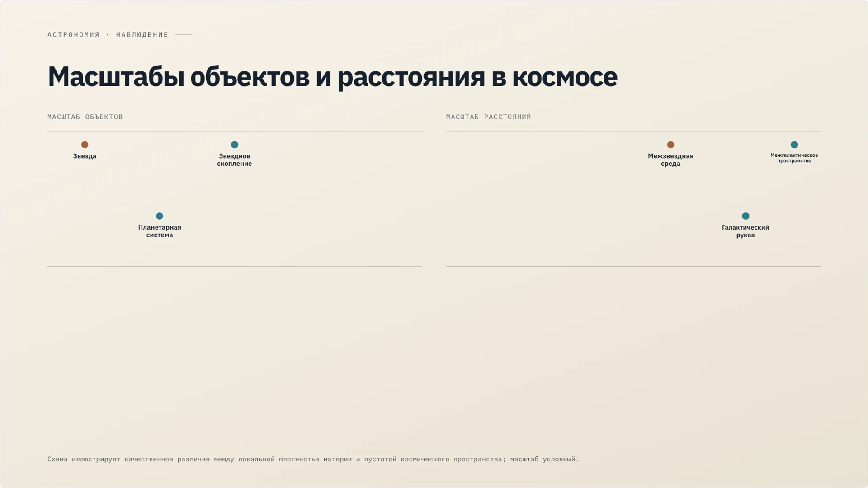Click the teal dot above Планетарная система
868x488 pixels.
[x=160, y=216]
